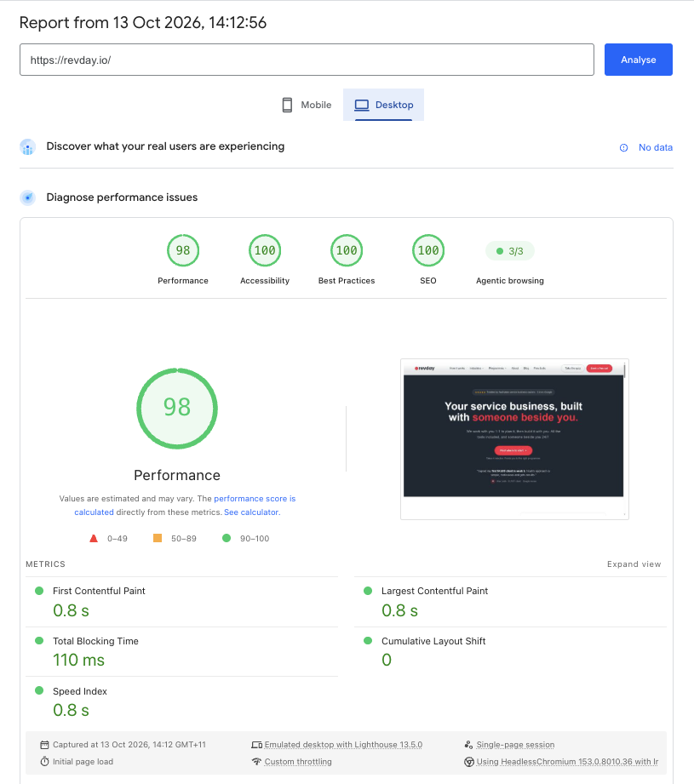Click the stopwatch icon beside Initial page load

44,762
